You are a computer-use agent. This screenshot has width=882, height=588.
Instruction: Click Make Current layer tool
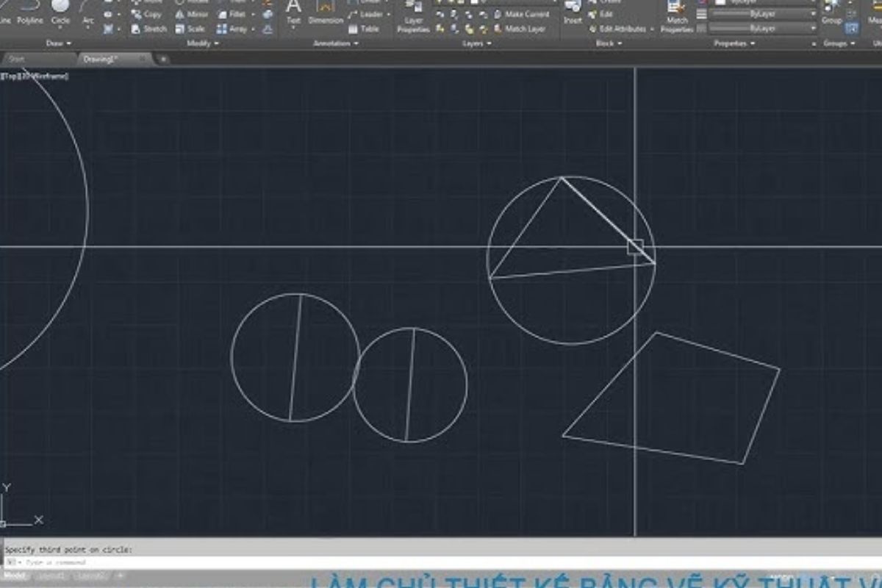[x=521, y=14]
